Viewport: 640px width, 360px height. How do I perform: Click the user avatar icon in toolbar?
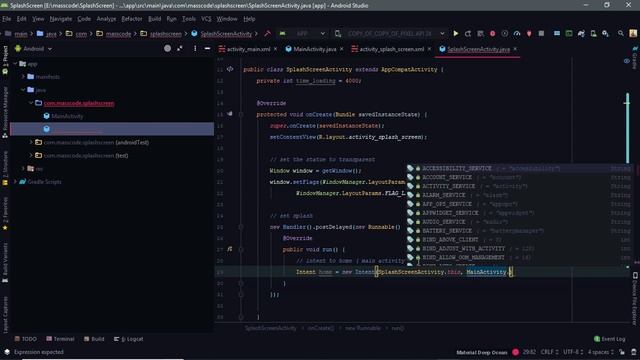[633, 33]
